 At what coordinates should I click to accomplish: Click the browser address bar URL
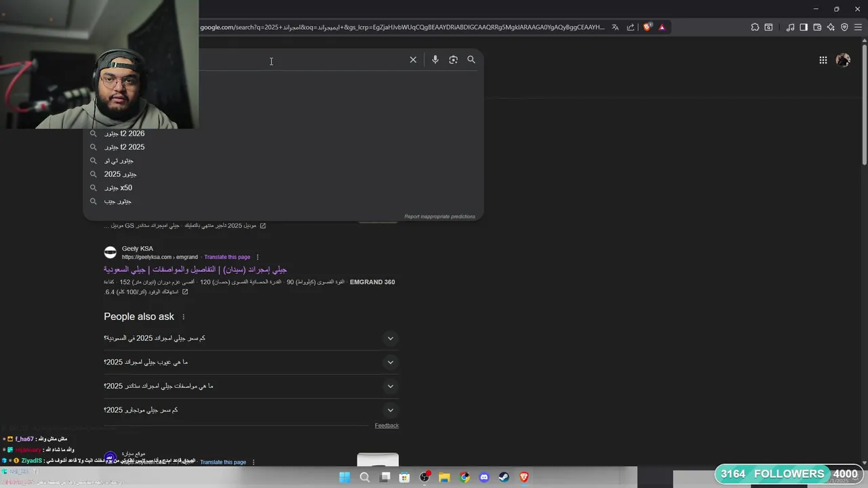coord(401,27)
